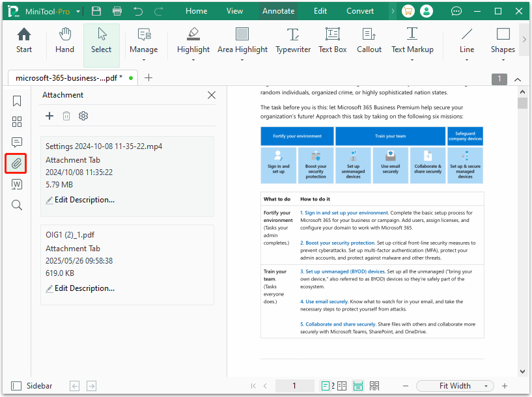Enable two-page view mode
532x397 pixels.
(342, 386)
